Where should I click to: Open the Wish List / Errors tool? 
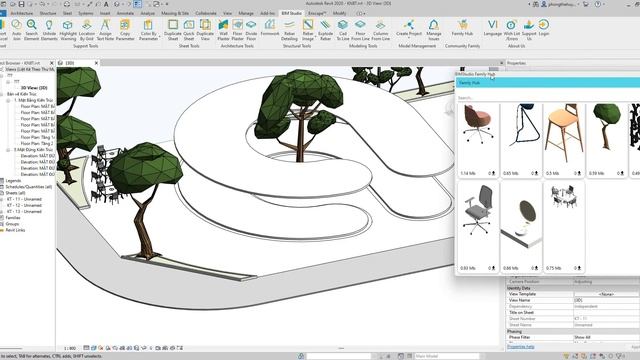click(x=511, y=30)
